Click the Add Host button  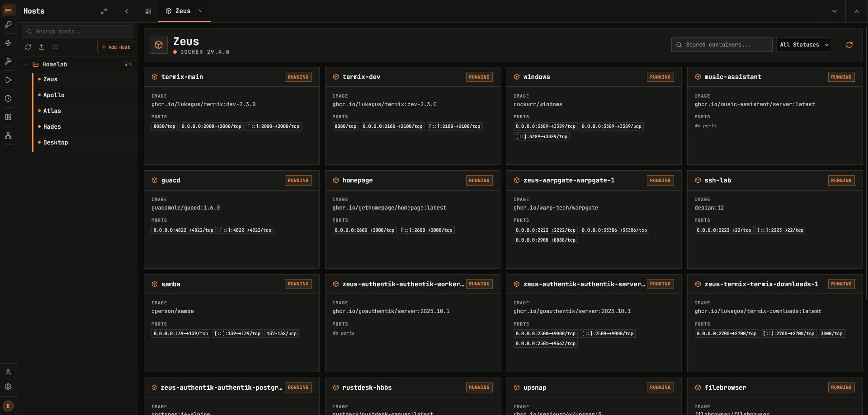116,47
